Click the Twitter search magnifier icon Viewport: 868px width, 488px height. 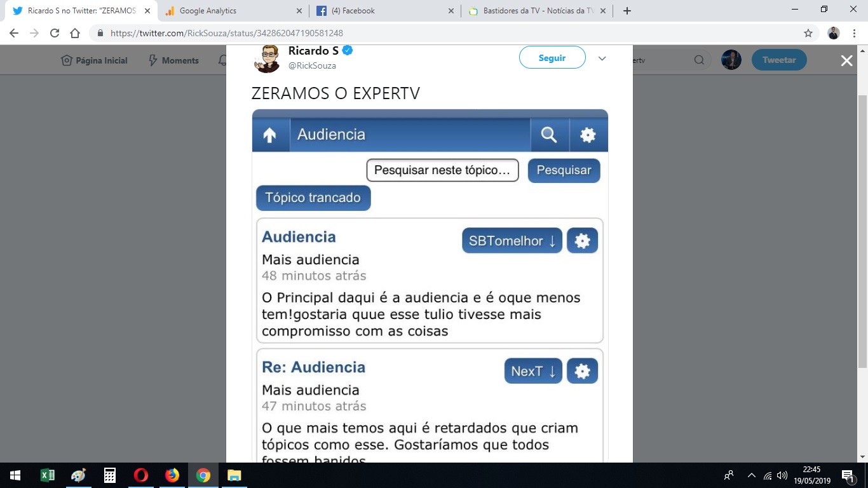699,60
